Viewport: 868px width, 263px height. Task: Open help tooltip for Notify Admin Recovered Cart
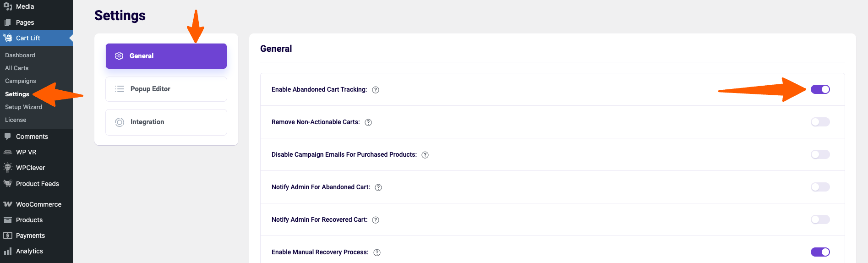pyautogui.click(x=376, y=220)
